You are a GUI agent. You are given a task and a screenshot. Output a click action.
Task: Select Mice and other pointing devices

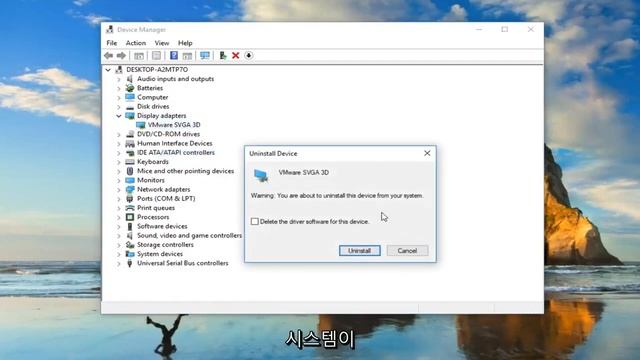coord(185,171)
